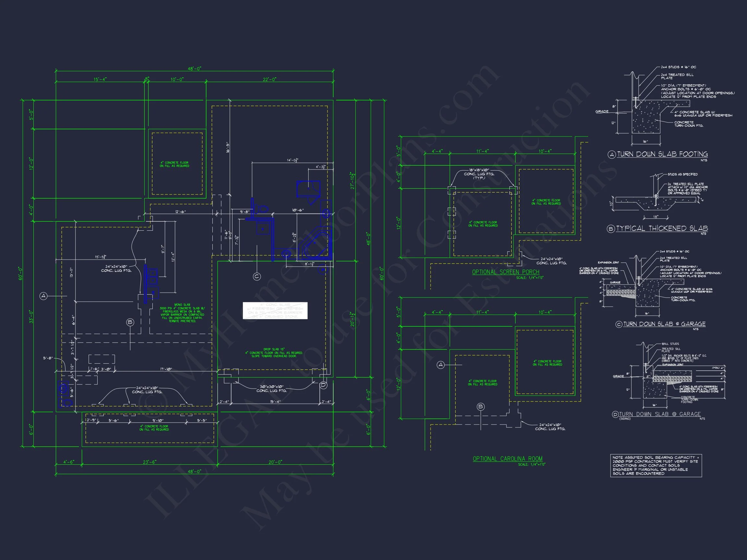Screen dimensions: 747x560
Task: Select the Mono Slab specification text
Action: tap(182, 313)
